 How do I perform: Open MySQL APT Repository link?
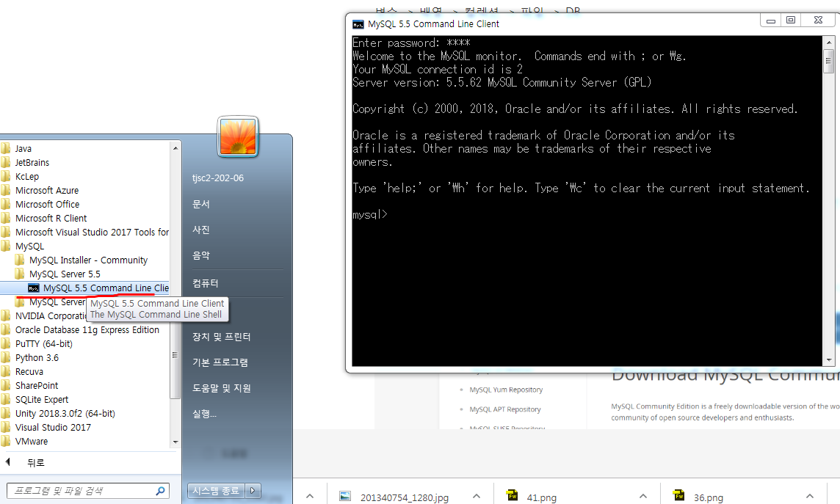505,409
